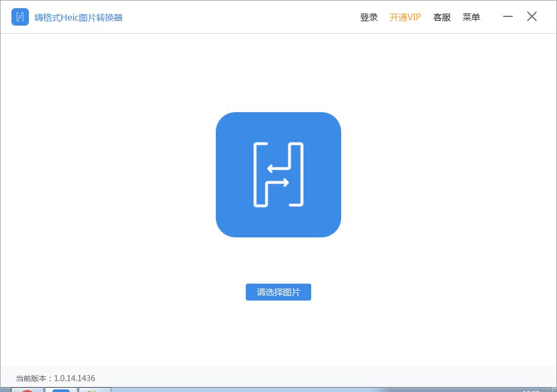Click the app logo icon in the title bar
Image resolution: width=557 pixels, height=392 pixels.
(x=20, y=17)
